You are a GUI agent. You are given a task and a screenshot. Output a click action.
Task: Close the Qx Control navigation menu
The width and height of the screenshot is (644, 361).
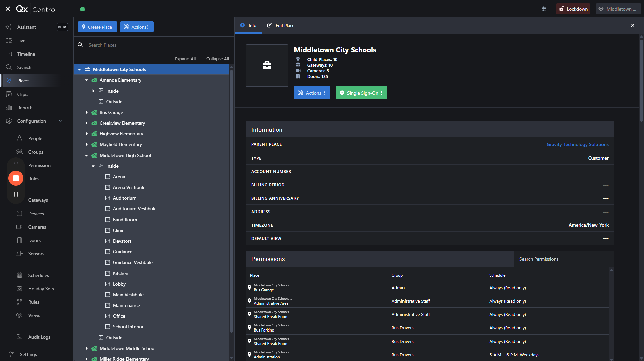click(x=8, y=9)
